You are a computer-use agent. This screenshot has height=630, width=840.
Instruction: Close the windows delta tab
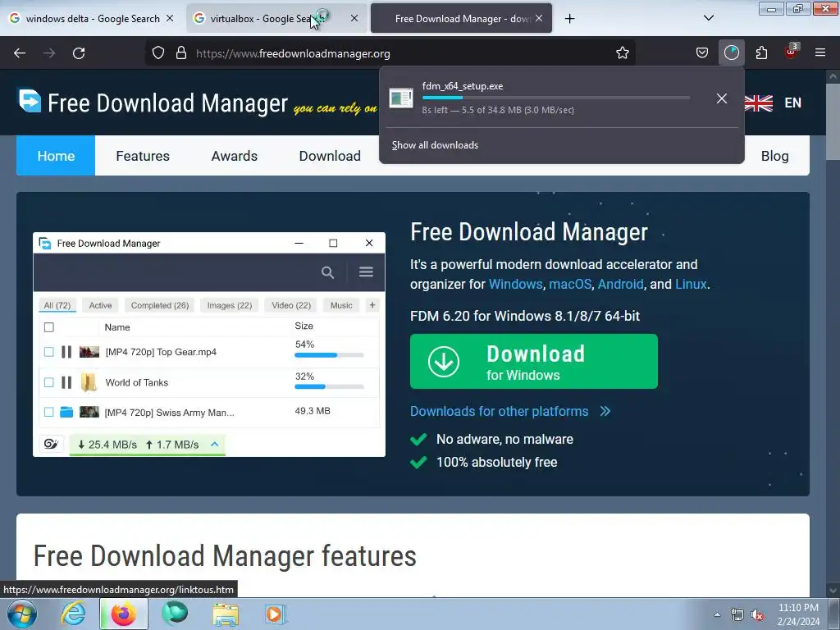click(170, 18)
